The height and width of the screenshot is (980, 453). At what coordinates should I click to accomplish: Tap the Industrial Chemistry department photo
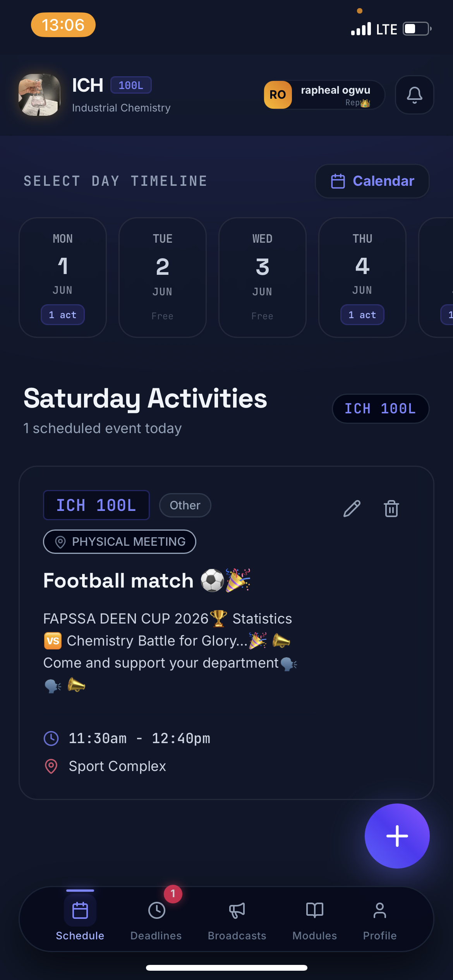(39, 95)
